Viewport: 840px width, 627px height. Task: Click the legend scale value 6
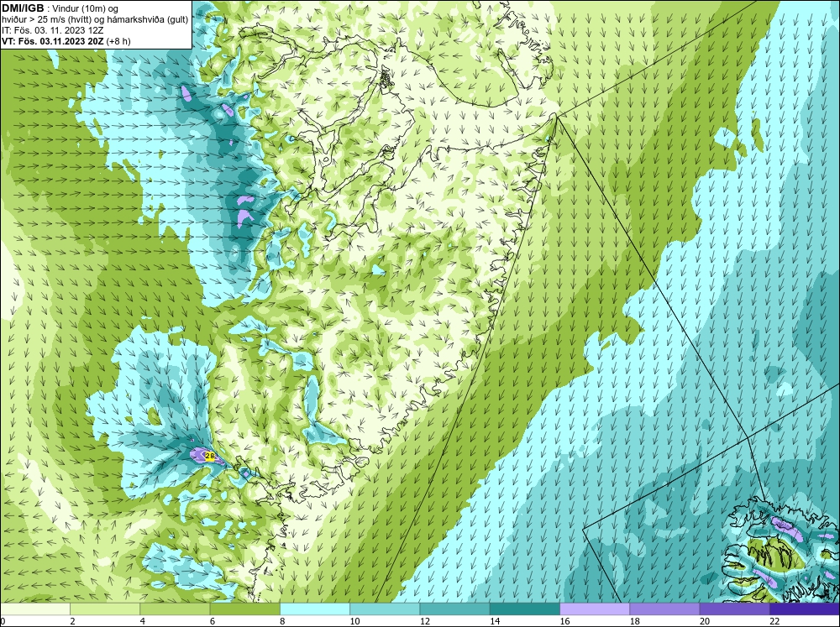213,621
